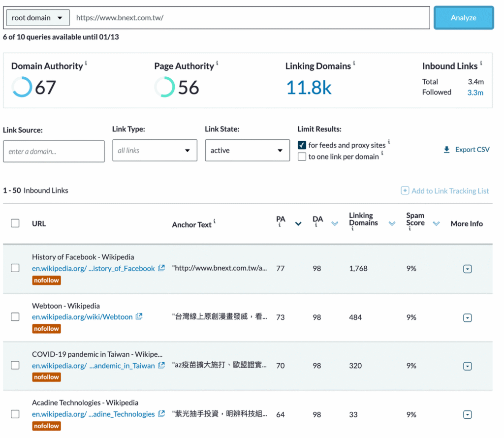This screenshot has height=438, width=504.
Task: Click the Domain Authority 67 score ring
Action: pos(22,87)
